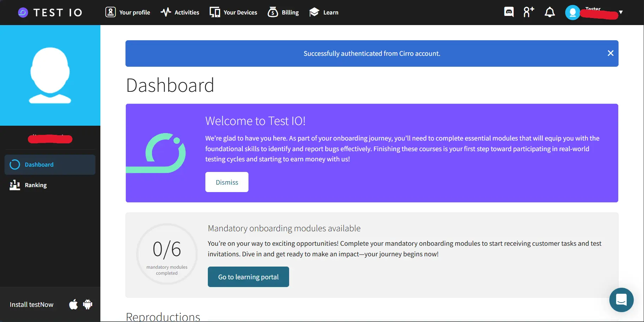Install testNow for Apple iOS

(x=74, y=304)
